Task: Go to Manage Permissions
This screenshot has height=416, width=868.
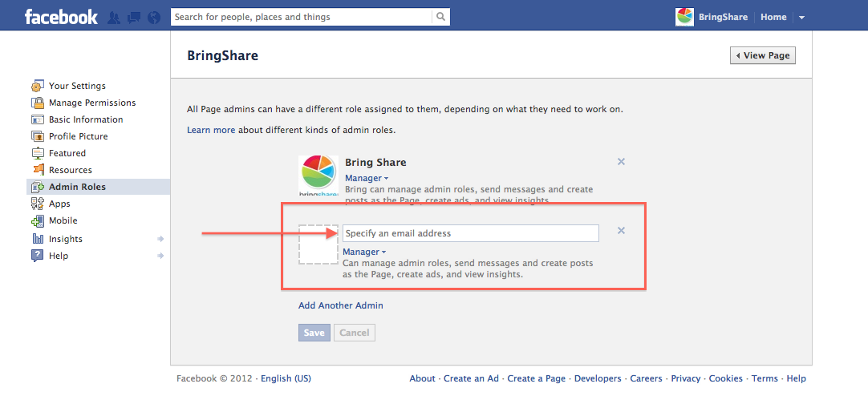Action: [x=92, y=103]
